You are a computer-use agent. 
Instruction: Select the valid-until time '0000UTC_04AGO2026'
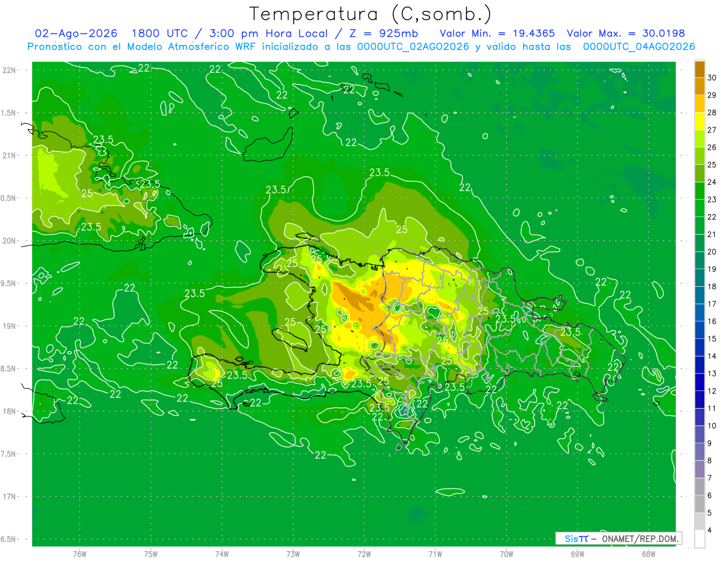coord(638,47)
